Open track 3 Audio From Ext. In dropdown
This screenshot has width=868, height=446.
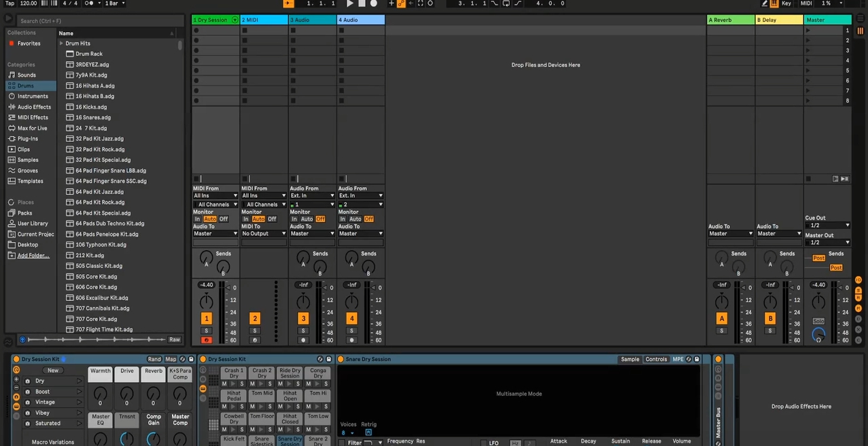[x=313, y=196]
